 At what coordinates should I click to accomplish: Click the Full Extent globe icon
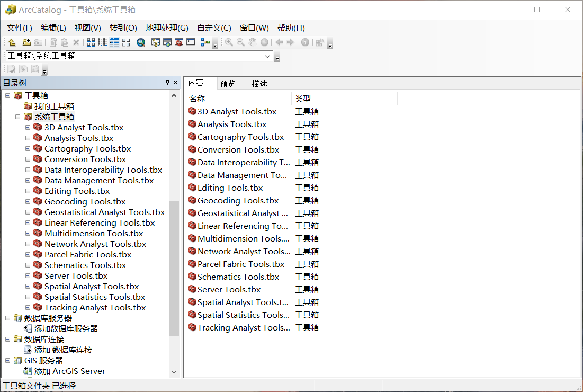point(264,42)
